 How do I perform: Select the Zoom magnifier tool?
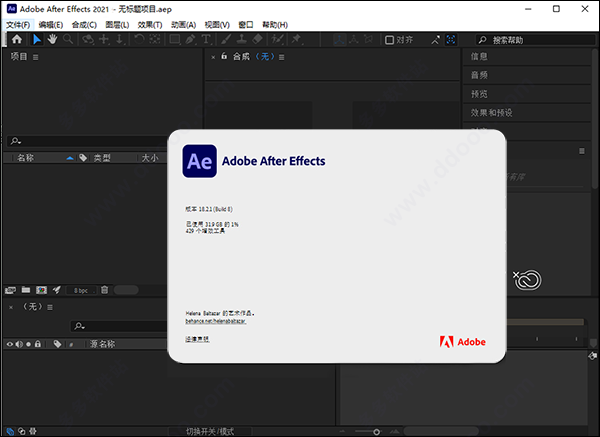(68, 39)
